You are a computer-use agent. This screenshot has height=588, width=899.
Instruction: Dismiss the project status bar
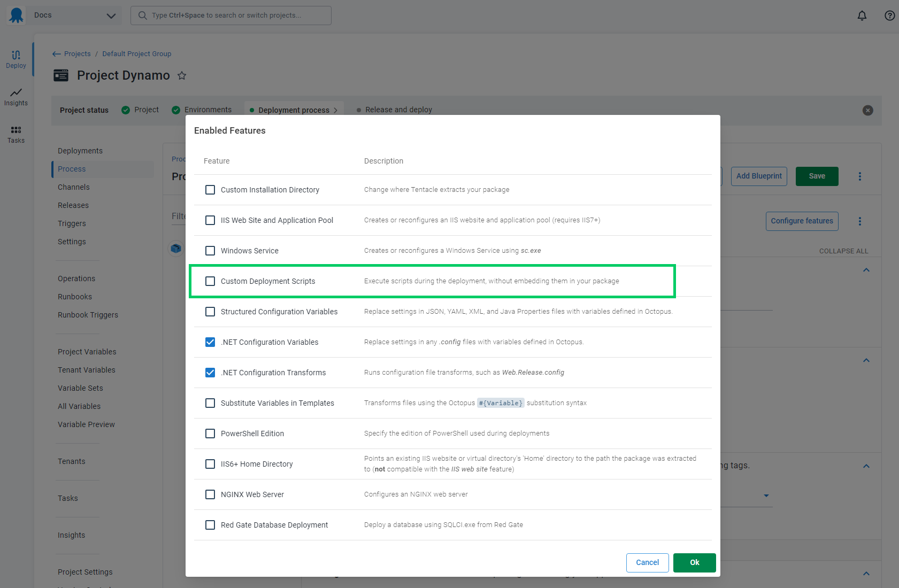pos(868,110)
